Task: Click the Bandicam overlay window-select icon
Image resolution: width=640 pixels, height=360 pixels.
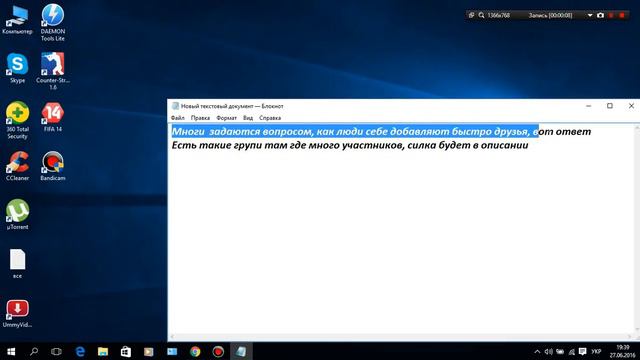Action: 471,15
